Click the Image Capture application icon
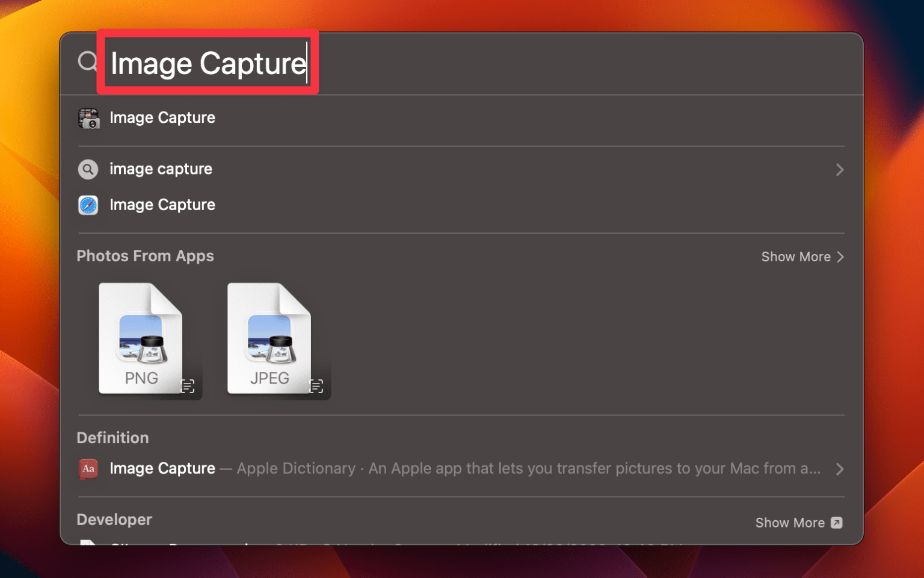The width and height of the screenshot is (924, 578). 89,118
